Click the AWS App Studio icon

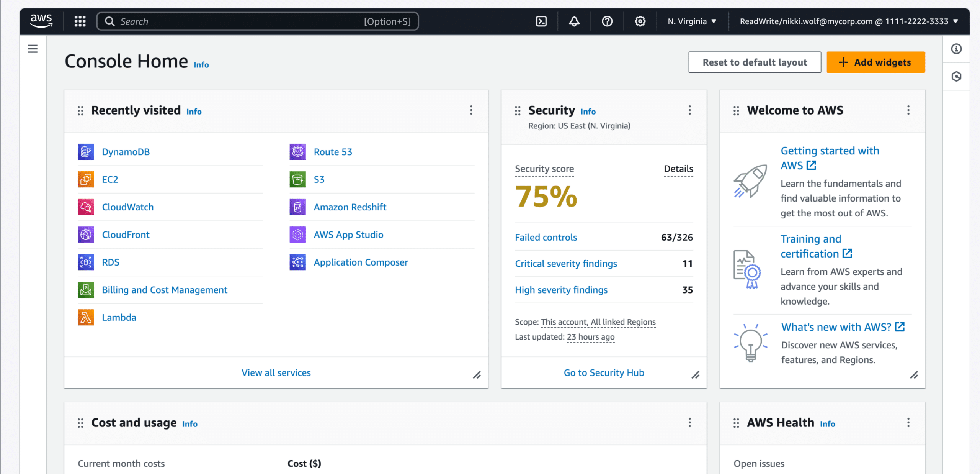[297, 235]
